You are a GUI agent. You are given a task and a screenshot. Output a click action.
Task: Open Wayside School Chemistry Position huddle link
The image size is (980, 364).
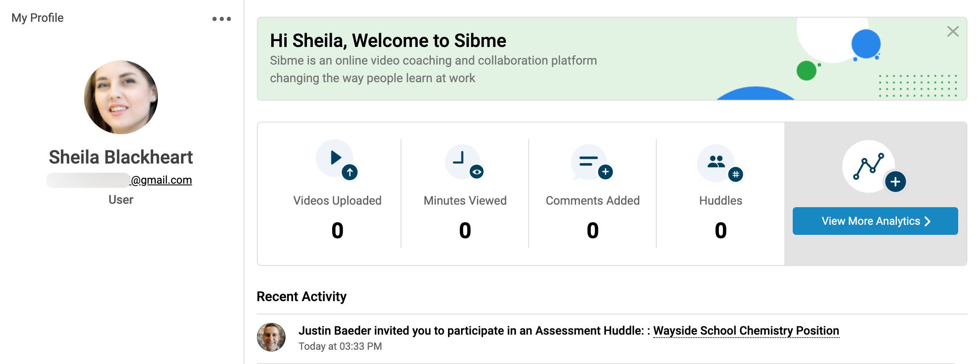click(x=746, y=331)
